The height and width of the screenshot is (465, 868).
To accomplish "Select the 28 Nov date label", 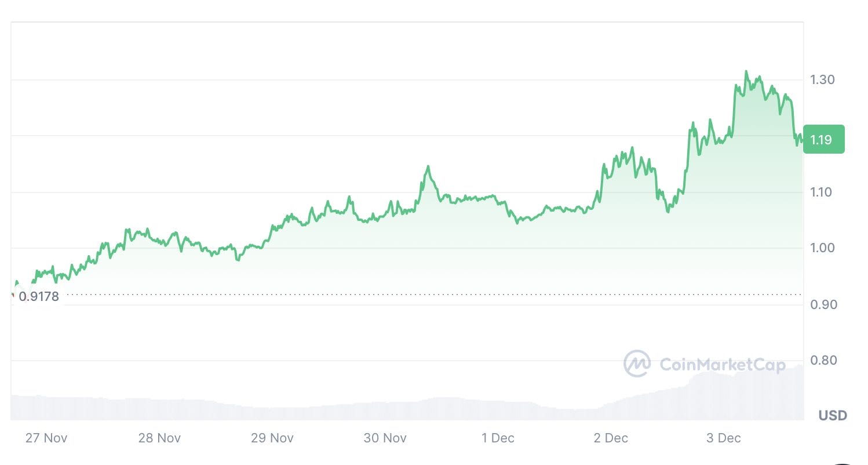I will (x=159, y=438).
